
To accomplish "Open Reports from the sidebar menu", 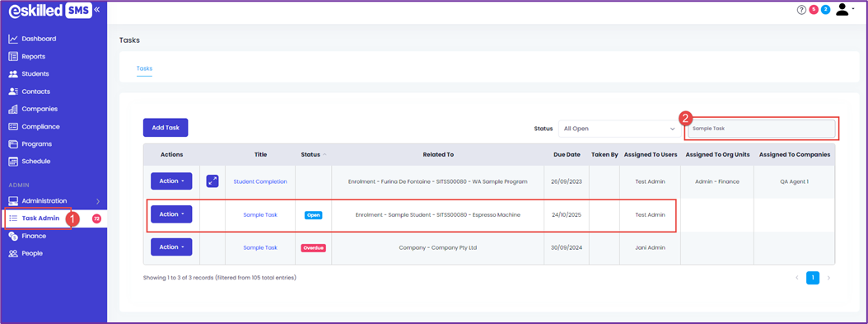I will [x=33, y=57].
